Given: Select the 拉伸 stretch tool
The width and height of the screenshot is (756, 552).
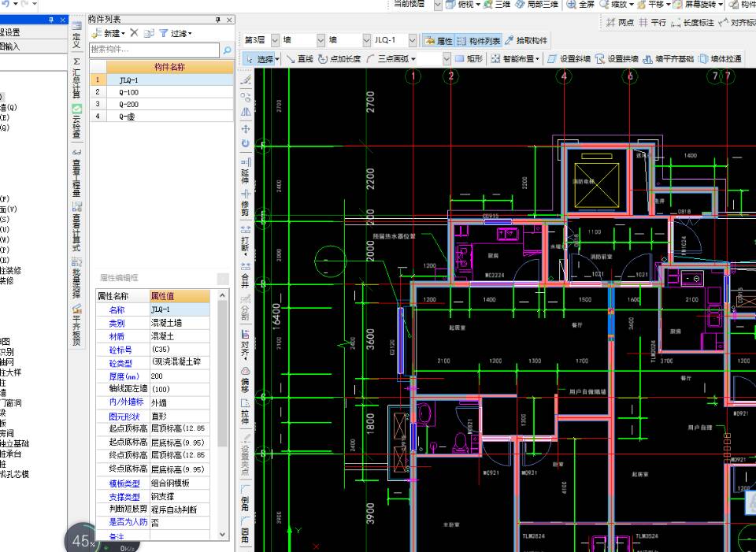Looking at the screenshot, I should pyautogui.click(x=246, y=411).
